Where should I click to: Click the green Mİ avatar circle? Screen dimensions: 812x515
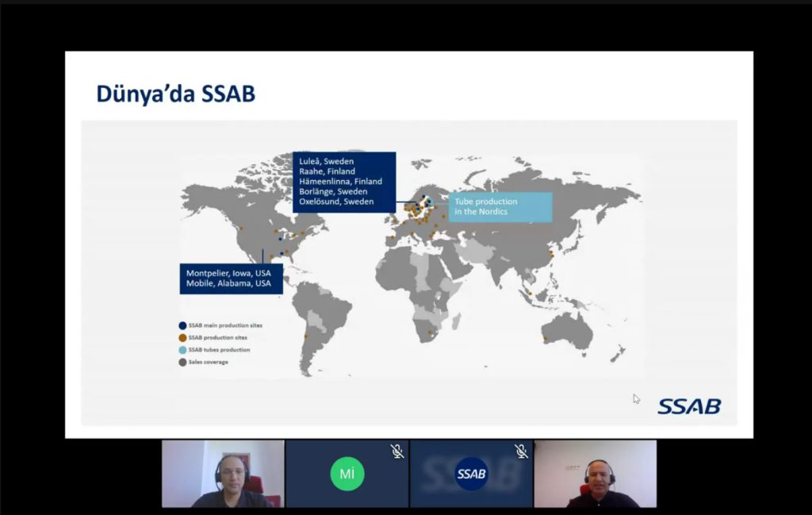click(x=347, y=474)
